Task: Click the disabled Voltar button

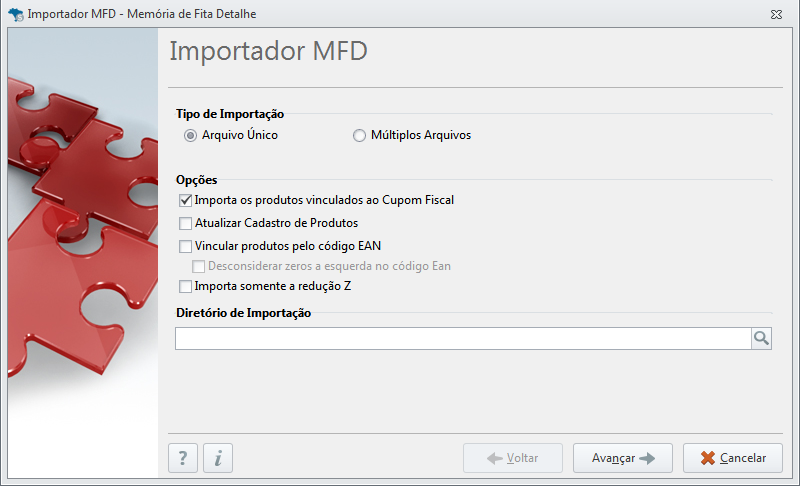Action: [513, 458]
